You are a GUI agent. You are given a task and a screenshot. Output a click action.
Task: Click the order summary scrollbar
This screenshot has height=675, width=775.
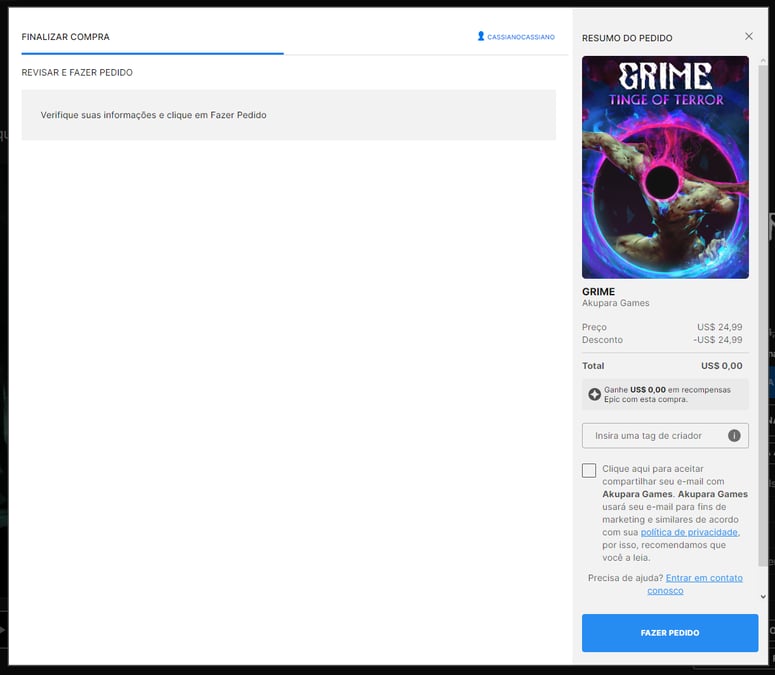763,316
